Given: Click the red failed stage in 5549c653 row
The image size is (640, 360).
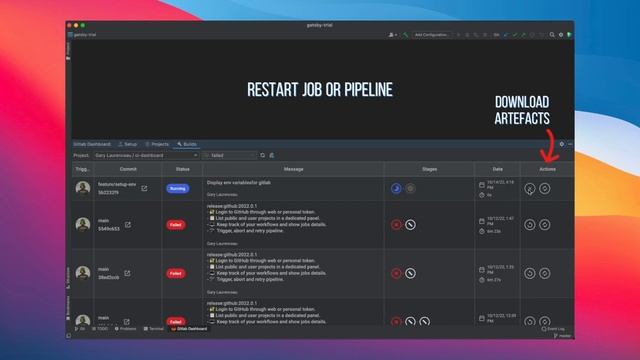Looking at the screenshot, I should coord(396,224).
